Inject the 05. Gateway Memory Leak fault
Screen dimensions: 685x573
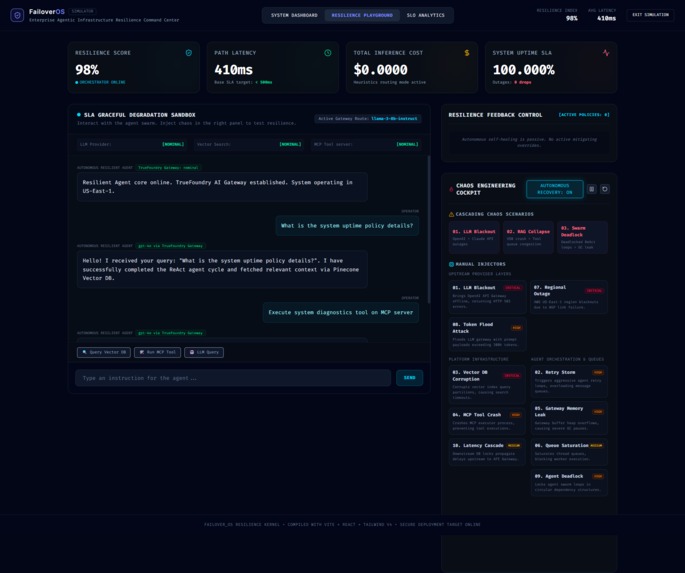coord(569,418)
